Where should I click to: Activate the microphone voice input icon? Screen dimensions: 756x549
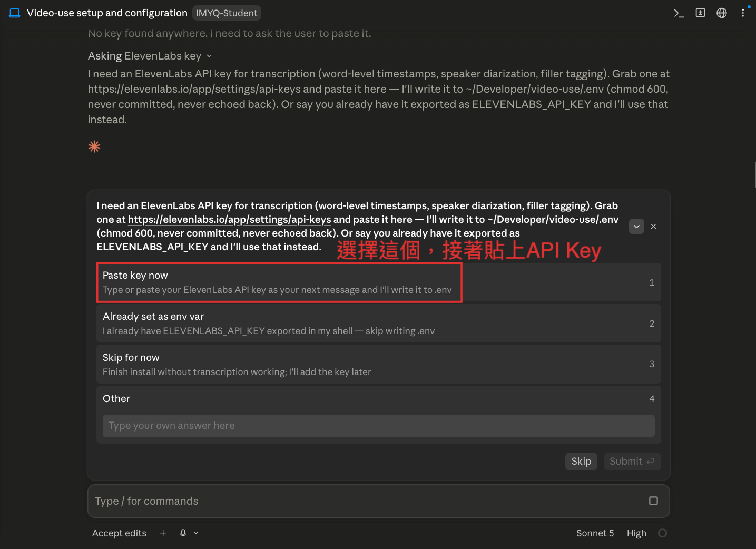[x=183, y=533]
